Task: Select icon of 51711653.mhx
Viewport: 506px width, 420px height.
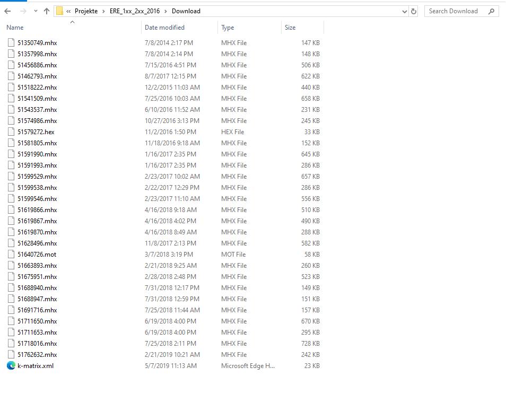Action: pos(11,332)
